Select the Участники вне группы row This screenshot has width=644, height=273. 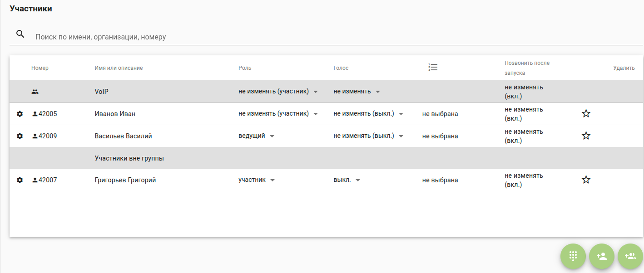[129, 158]
